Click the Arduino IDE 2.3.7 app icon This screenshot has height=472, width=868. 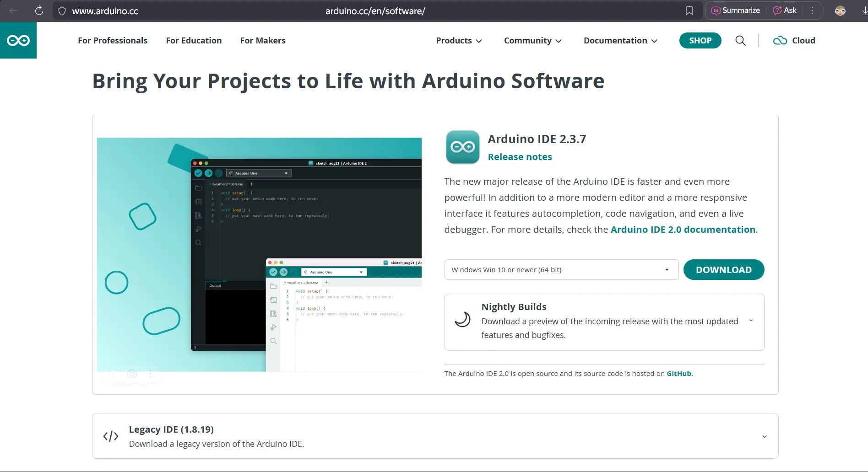(462, 147)
